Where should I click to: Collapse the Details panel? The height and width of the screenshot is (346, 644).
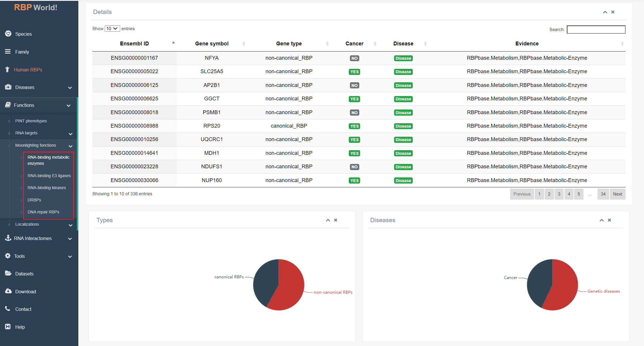pyautogui.click(x=605, y=12)
